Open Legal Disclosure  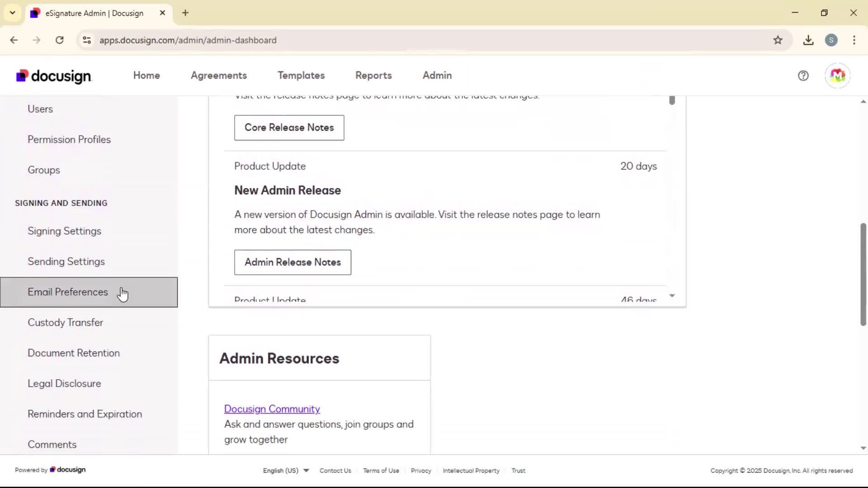click(89, 384)
